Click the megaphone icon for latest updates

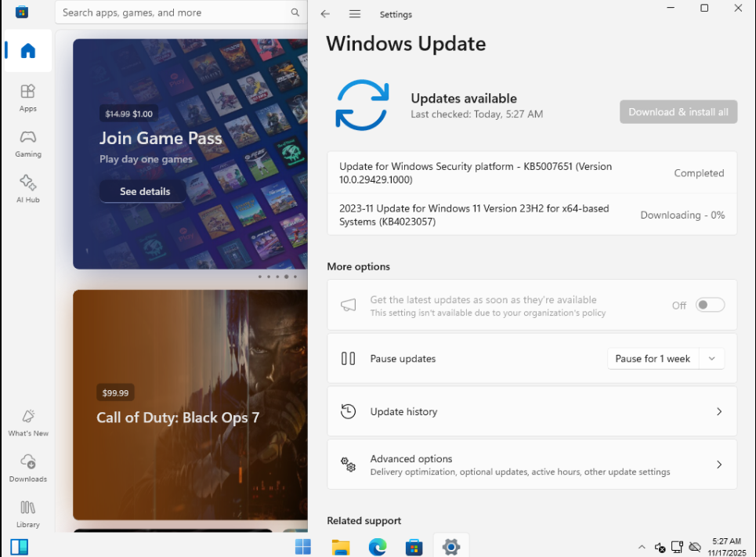pyautogui.click(x=348, y=305)
